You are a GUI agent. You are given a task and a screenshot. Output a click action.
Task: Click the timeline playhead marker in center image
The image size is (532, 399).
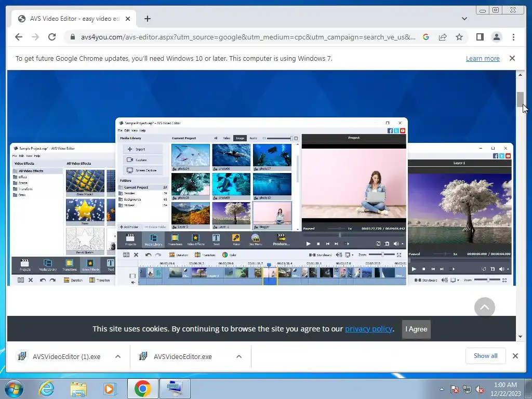pos(269,264)
